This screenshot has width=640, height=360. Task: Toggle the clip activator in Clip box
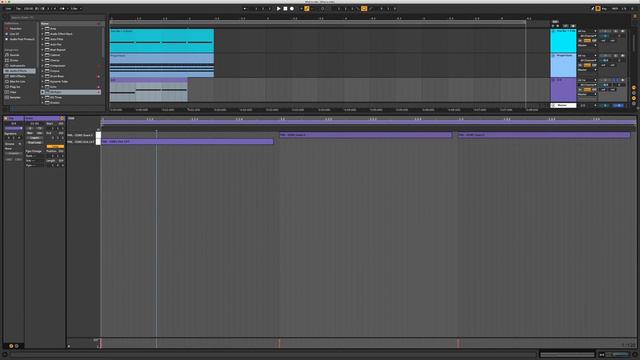[6, 118]
